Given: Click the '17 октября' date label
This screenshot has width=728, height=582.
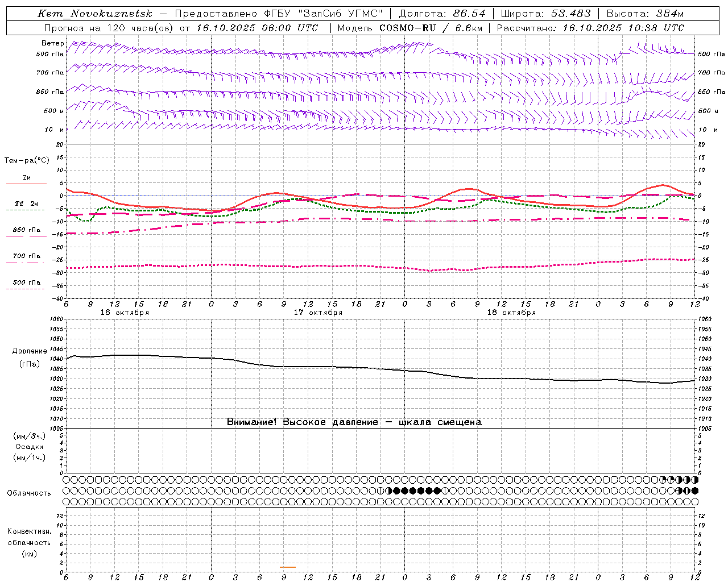Looking at the screenshot, I should [x=318, y=313].
